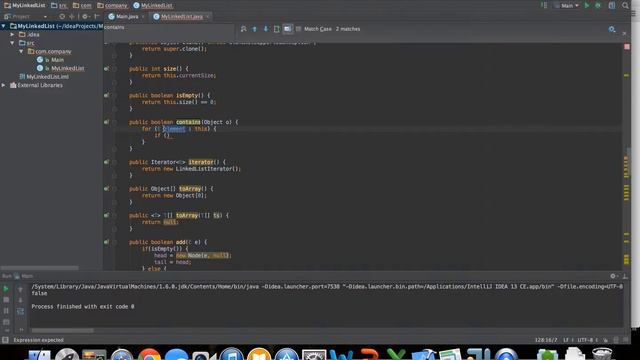Go to next search occurrence arrow
Image resolution: width=640 pixels, height=360 pixels.
(266, 29)
